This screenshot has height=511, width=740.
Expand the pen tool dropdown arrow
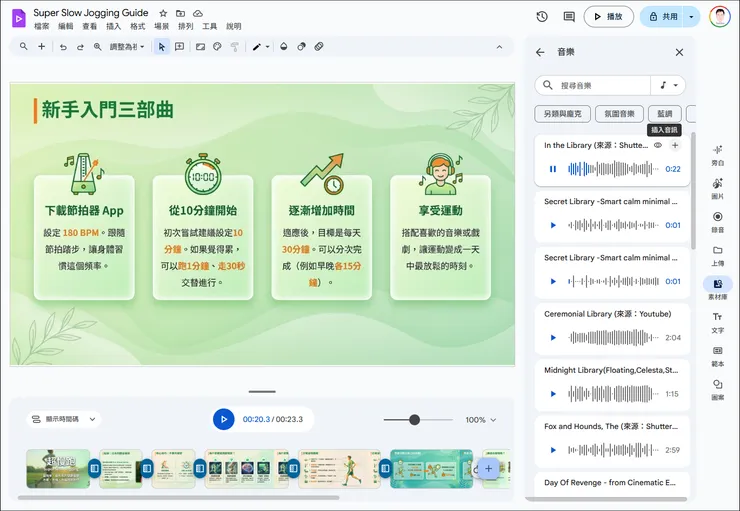click(x=268, y=47)
